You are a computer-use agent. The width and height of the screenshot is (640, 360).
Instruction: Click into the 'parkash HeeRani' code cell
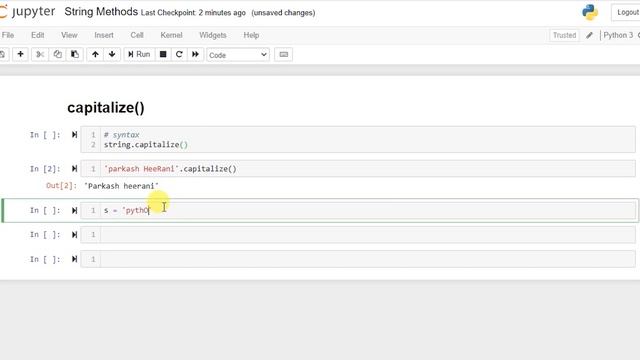click(x=358, y=169)
